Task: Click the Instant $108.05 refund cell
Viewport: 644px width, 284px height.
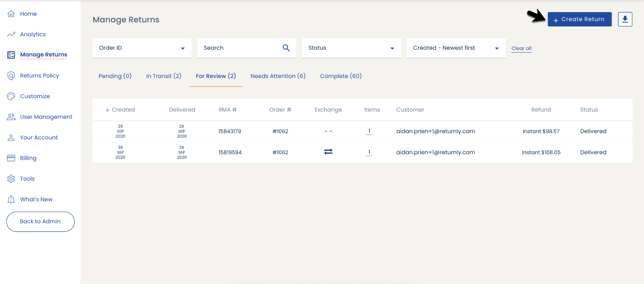Action: coord(541,152)
